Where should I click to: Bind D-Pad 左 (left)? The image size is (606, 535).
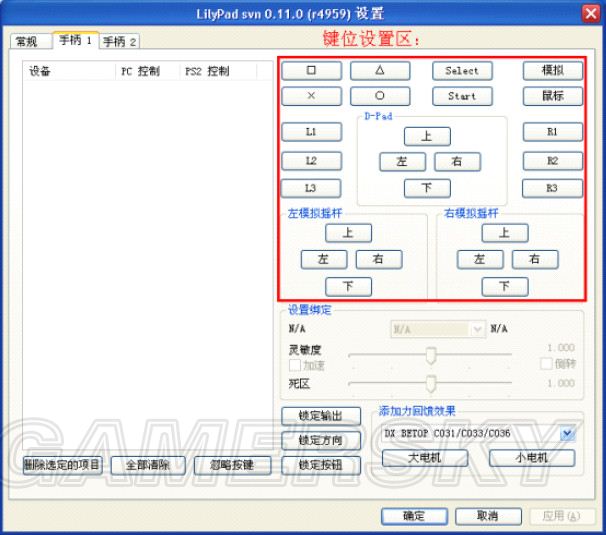pyautogui.click(x=403, y=162)
